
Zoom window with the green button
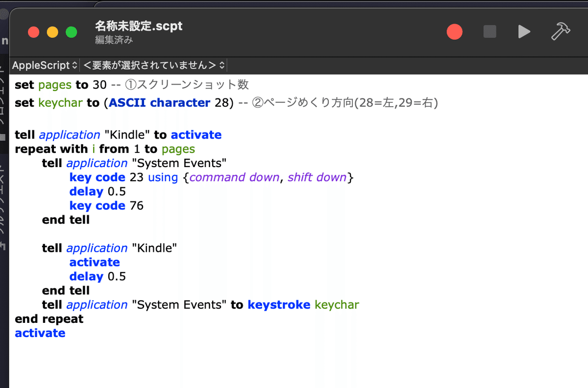[72, 32]
